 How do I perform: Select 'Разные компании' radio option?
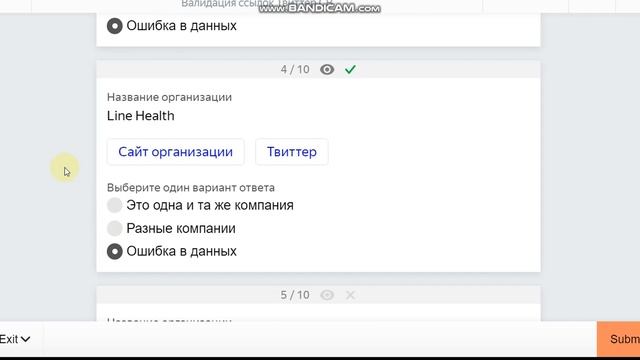point(115,228)
